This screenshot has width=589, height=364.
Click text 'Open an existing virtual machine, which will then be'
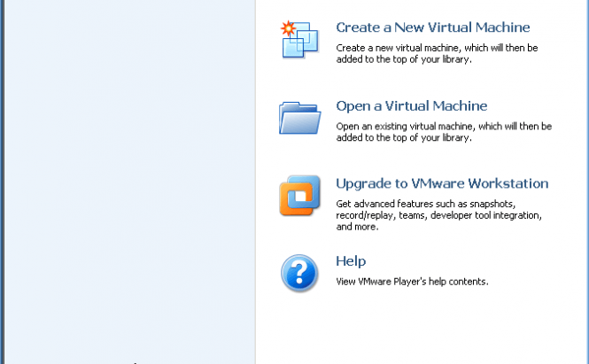[444, 127]
